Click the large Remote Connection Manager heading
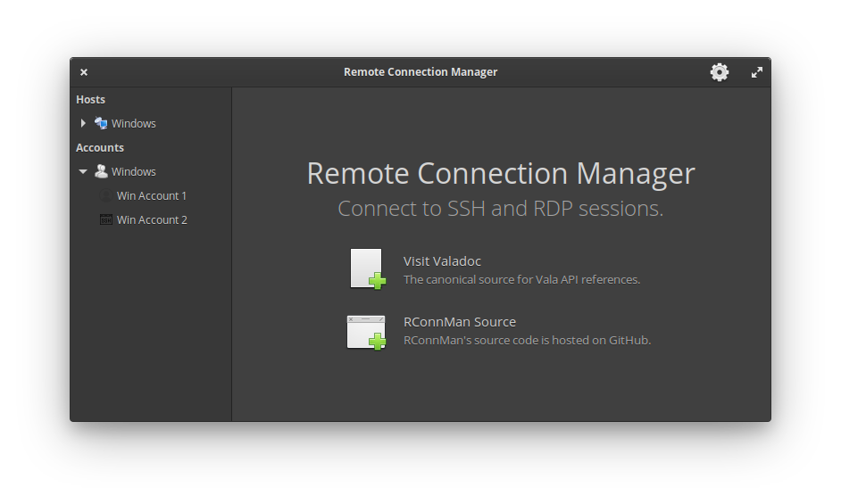 click(501, 174)
